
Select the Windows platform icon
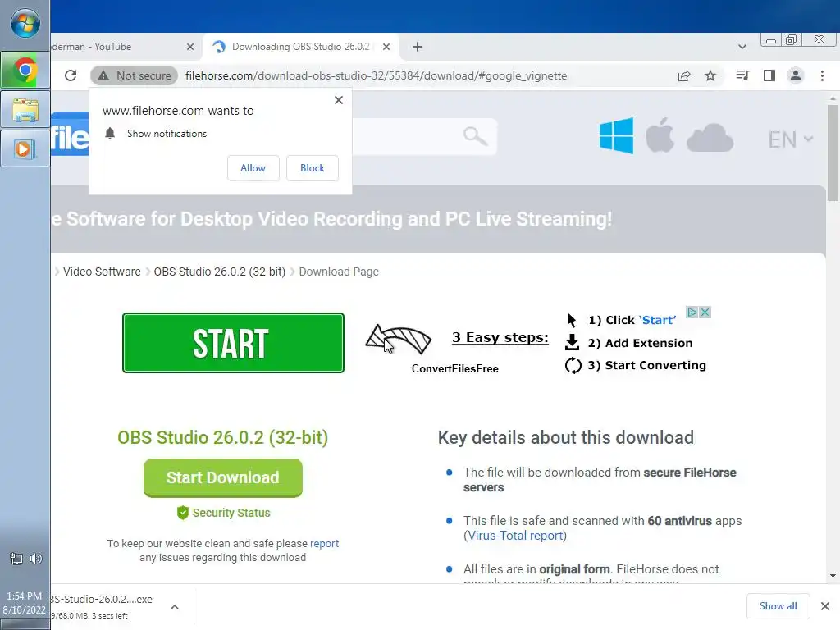coord(616,135)
